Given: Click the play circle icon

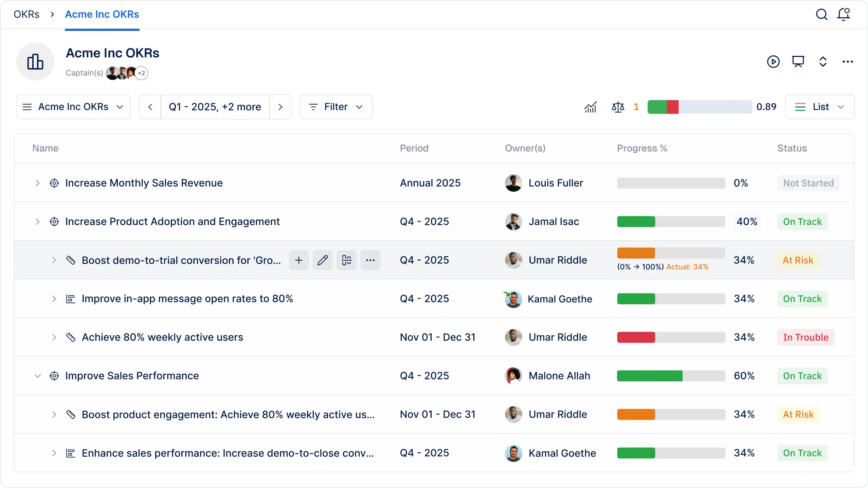Looking at the screenshot, I should [773, 62].
